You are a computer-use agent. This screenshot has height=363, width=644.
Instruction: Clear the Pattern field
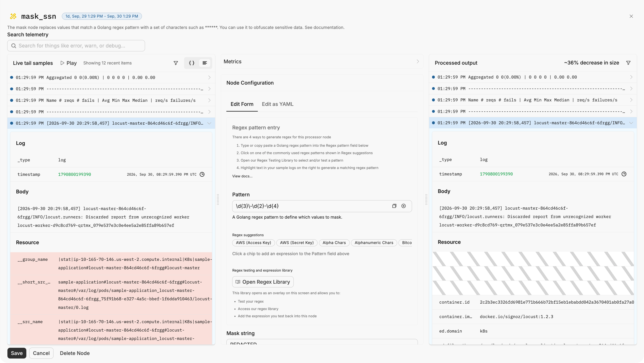(404, 206)
